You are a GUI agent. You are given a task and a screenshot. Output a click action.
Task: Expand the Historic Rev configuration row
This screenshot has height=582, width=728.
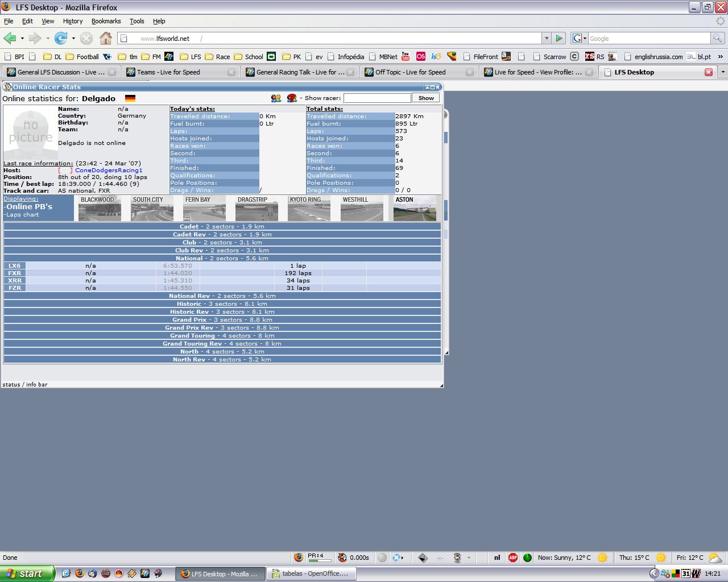222,311
